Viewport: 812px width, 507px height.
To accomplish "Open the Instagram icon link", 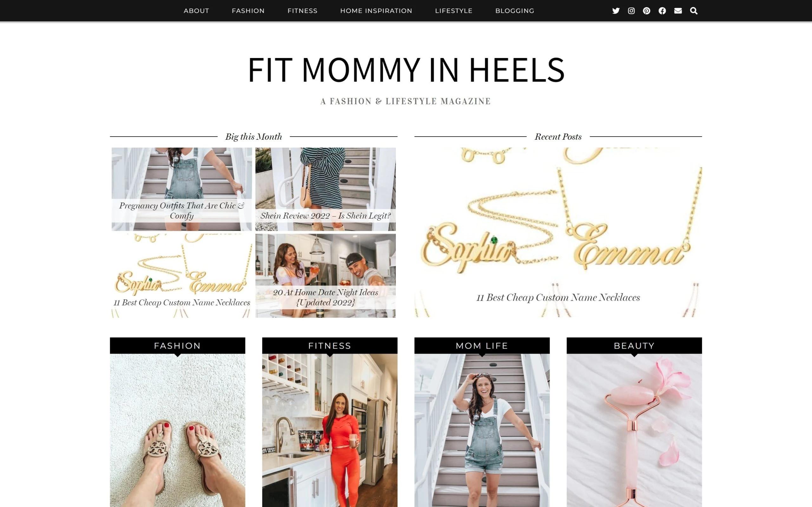I will tap(631, 11).
